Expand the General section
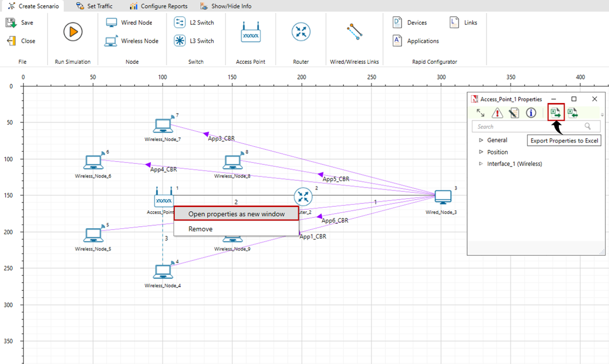The width and height of the screenshot is (609, 364). pos(481,140)
